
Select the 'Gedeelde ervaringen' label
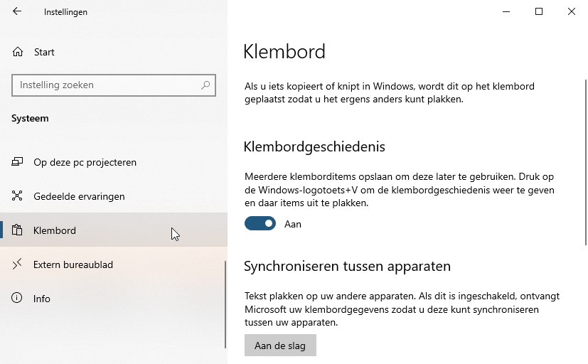79,196
